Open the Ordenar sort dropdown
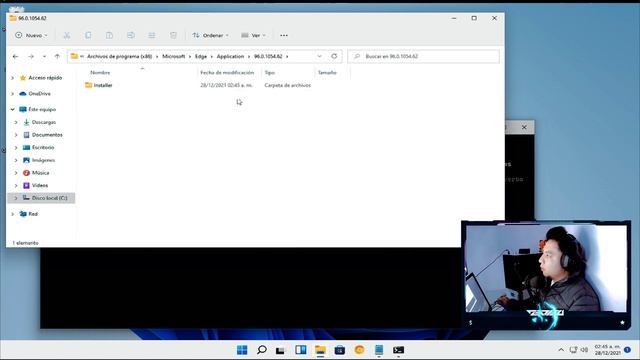 (211, 36)
